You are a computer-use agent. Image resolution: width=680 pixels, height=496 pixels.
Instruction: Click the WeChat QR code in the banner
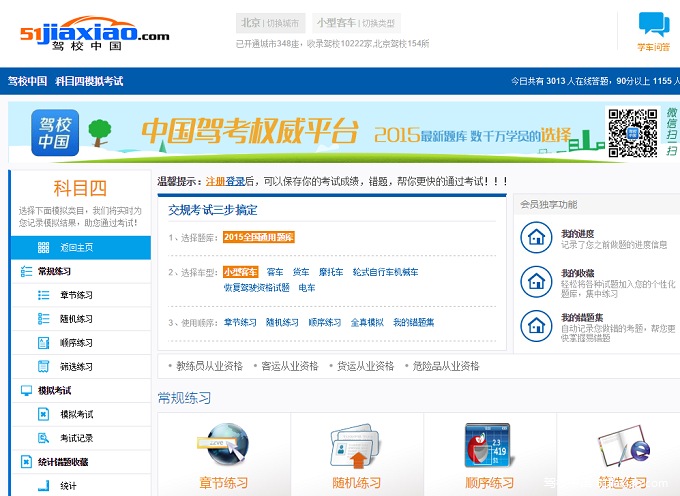[633, 133]
